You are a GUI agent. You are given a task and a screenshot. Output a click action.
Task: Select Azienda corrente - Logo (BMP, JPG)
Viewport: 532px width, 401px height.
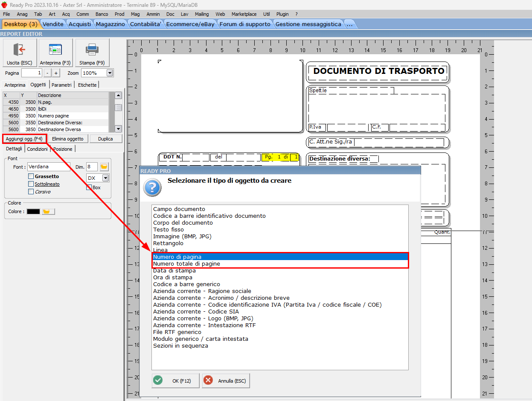pyautogui.click(x=280, y=319)
